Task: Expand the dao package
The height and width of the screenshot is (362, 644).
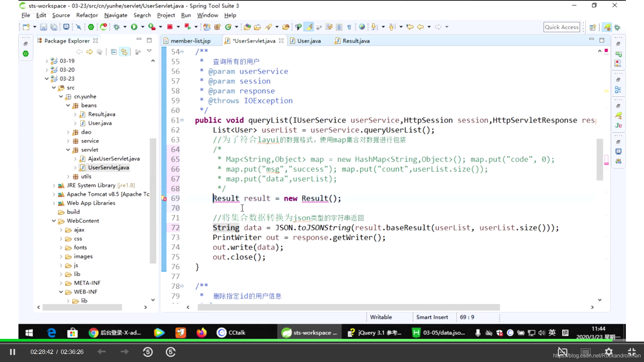Action: click(68, 132)
